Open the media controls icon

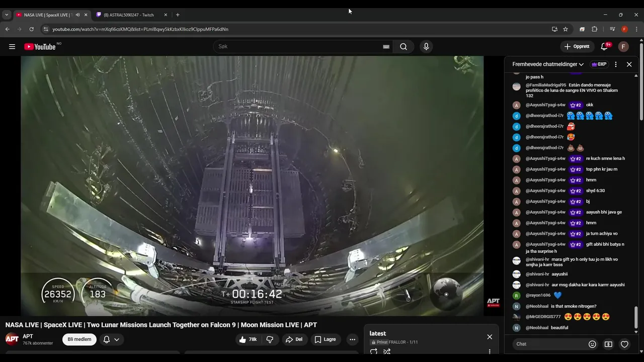[612, 29]
